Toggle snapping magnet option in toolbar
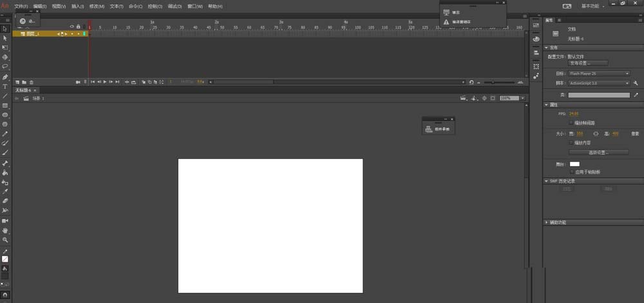The image size is (644, 303). click(5, 295)
